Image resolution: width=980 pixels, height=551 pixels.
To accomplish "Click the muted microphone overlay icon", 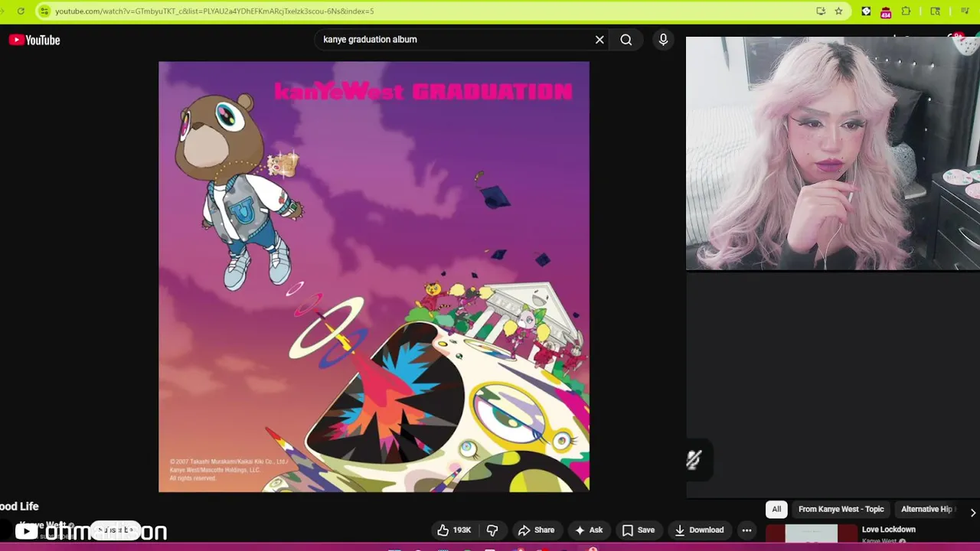I will 694,459.
